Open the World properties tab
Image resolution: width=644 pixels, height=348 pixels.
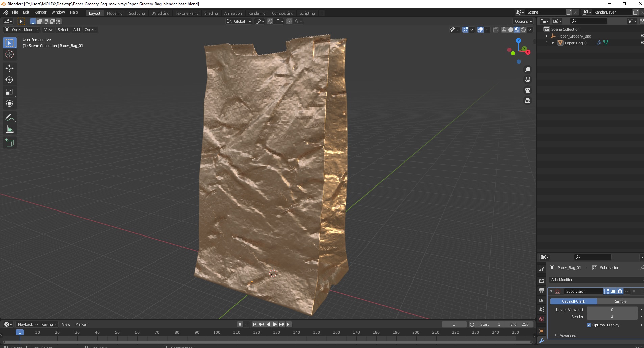(542, 319)
